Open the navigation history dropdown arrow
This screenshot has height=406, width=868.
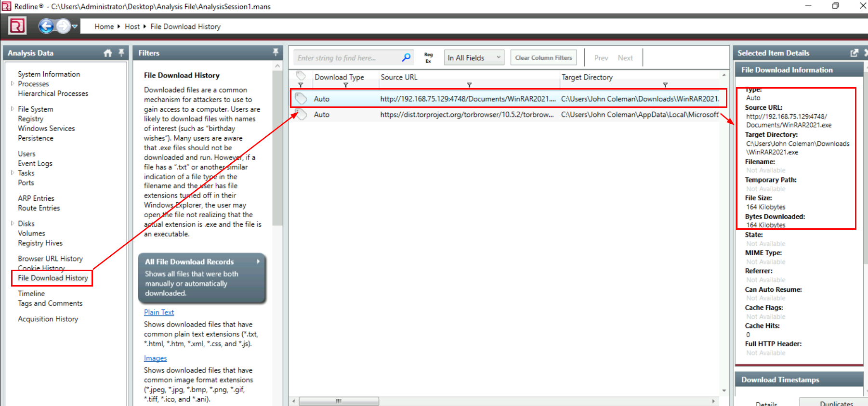click(x=75, y=26)
